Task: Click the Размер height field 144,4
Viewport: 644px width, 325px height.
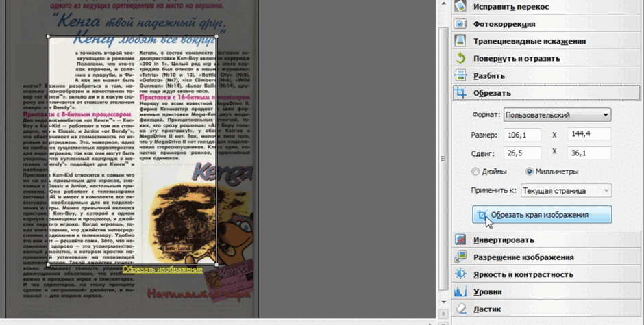Action: (x=589, y=134)
